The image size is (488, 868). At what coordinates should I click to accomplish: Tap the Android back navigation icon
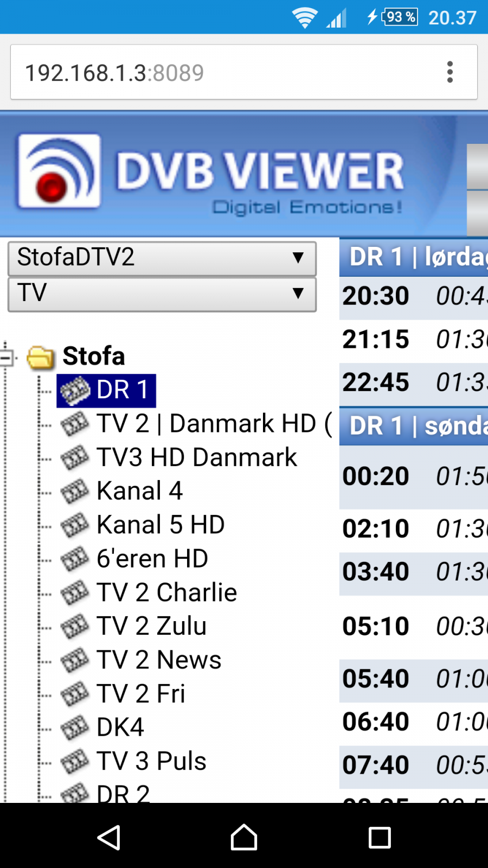point(108,838)
